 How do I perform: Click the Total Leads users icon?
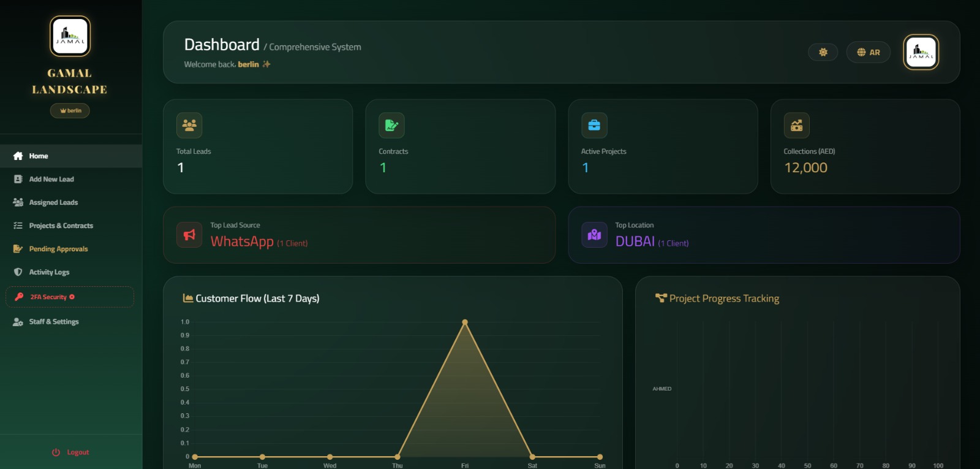pyautogui.click(x=189, y=125)
